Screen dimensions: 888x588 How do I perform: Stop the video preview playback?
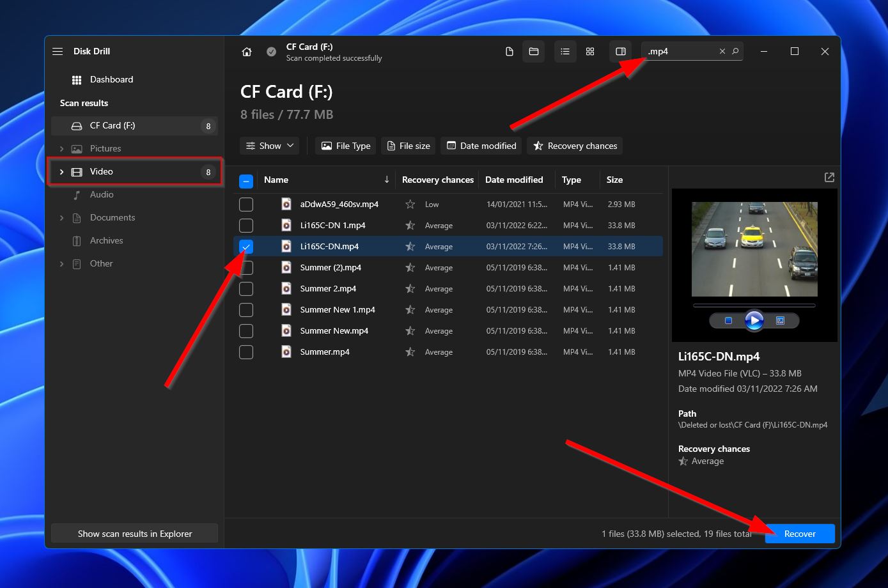(728, 321)
